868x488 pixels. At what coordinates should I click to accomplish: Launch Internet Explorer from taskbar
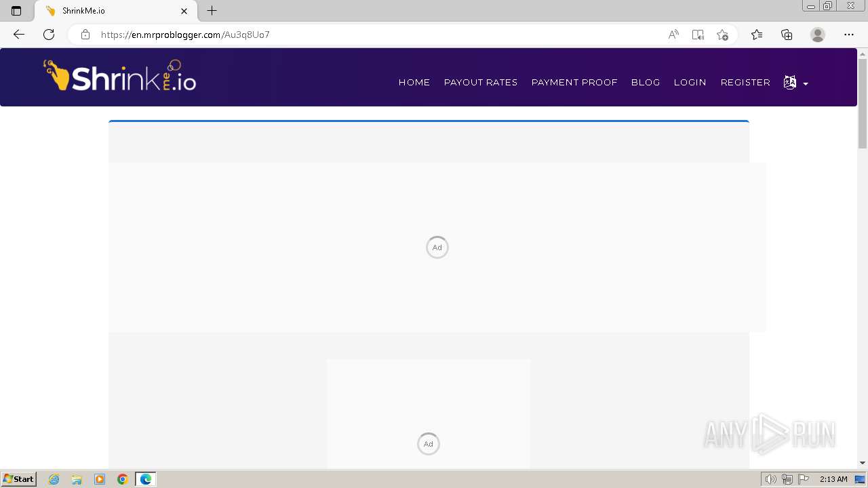click(x=54, y=479)
